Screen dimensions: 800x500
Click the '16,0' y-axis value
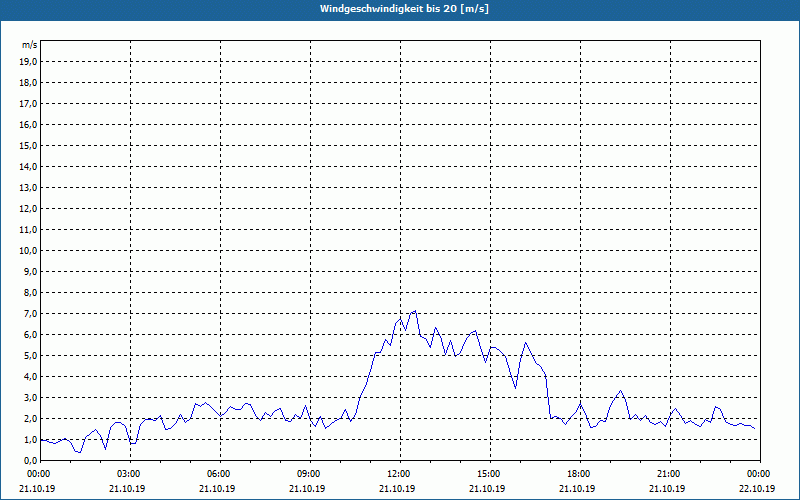click(28, 124)
